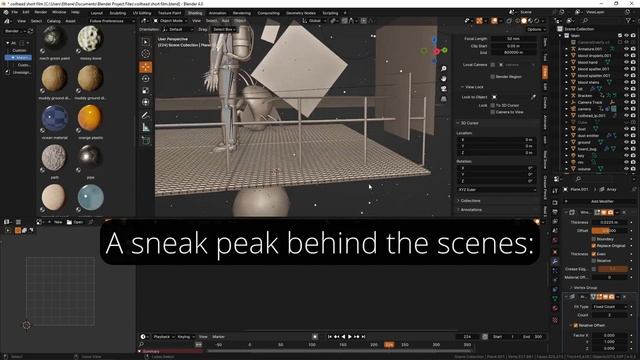640x360 pixels.
Task: Expand the Vertex Group subpanel
Action: point(585,288)
